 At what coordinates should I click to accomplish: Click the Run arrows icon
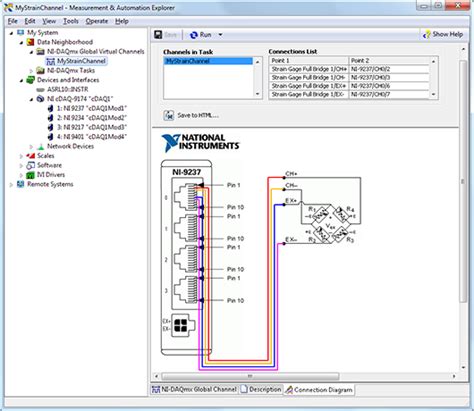(x=194, y=35)
